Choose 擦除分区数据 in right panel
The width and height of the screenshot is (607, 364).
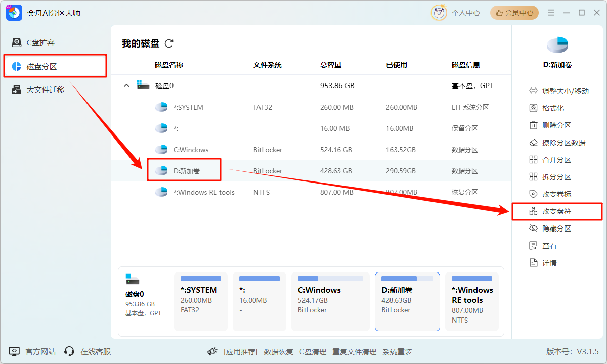click(x=557, y=142)
